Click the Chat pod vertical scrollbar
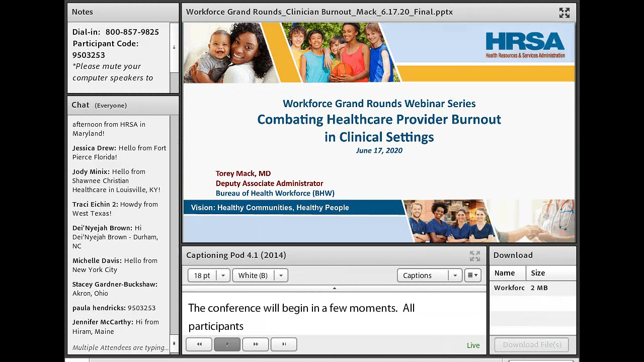The width and height of the screenshot is (644, 362). (174, 235)
